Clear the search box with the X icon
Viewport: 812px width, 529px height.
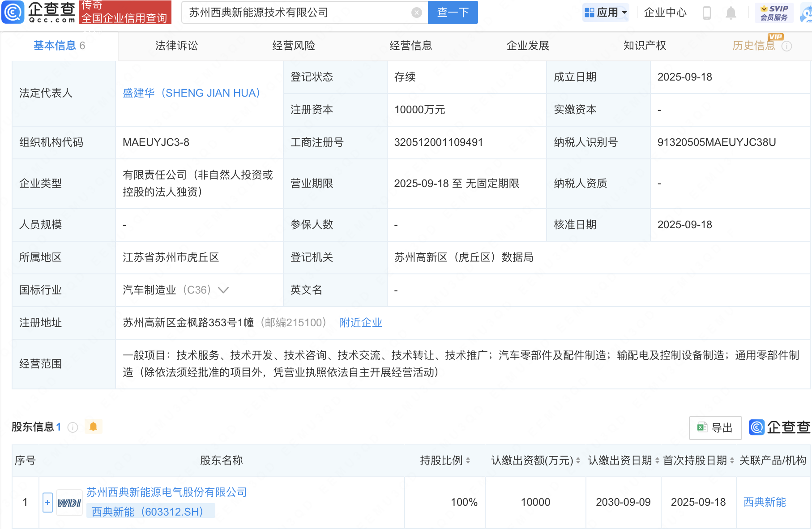pyautogui.click(x=417, y=13)
